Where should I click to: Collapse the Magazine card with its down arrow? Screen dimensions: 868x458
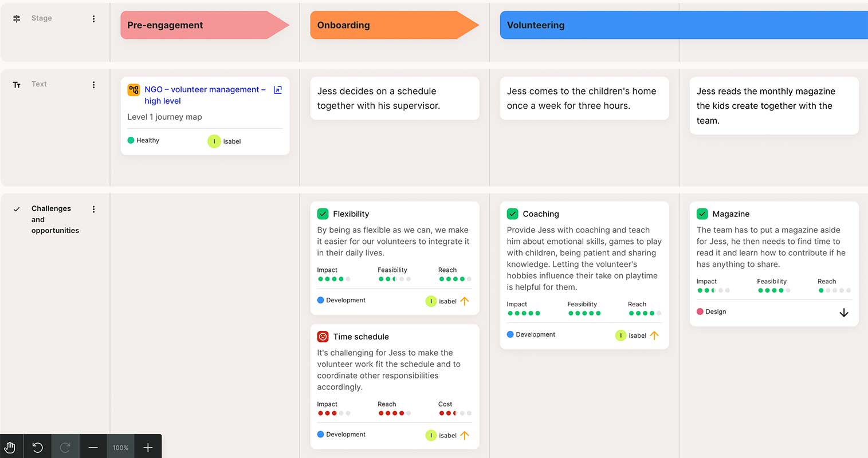click(843, 313)
